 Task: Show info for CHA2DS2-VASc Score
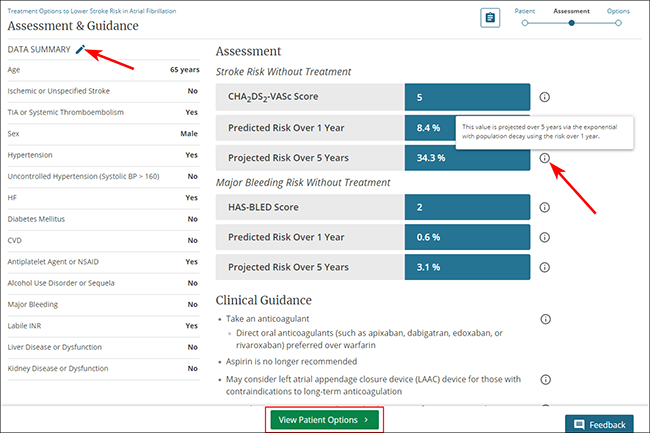click(x=544, y=97)
